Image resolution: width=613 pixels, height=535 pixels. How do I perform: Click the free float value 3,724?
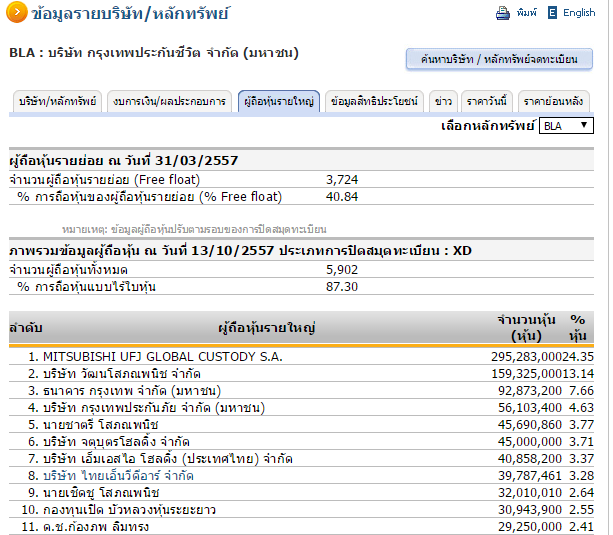click(x=342, y=180)
